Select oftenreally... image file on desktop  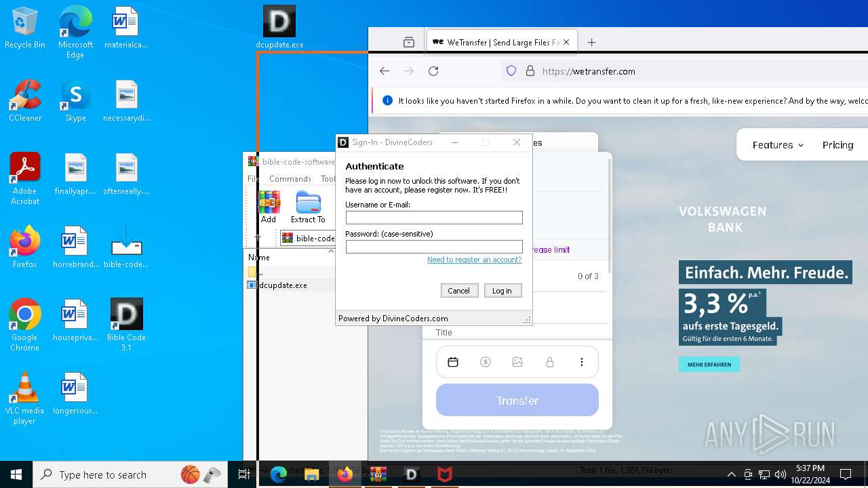pos(126,175)
